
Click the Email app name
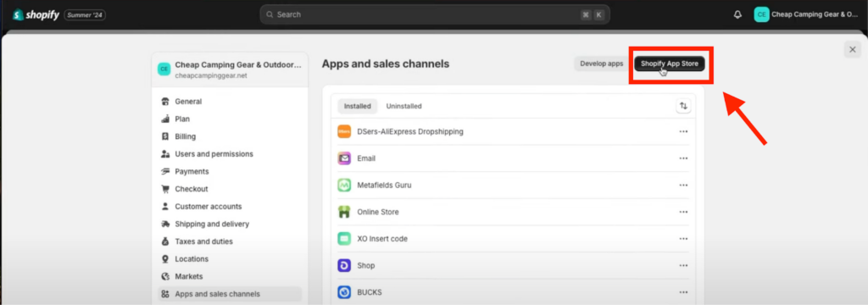coord(366,158)
